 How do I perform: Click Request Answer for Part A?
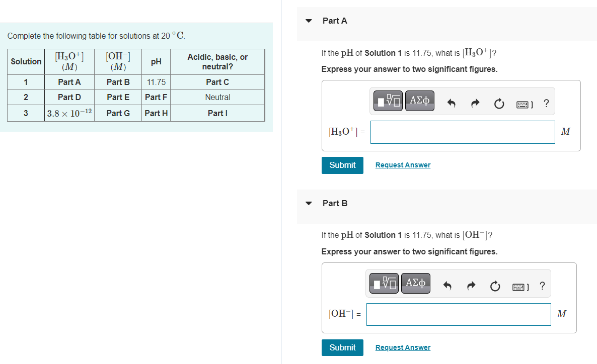[x=403, y=165]
